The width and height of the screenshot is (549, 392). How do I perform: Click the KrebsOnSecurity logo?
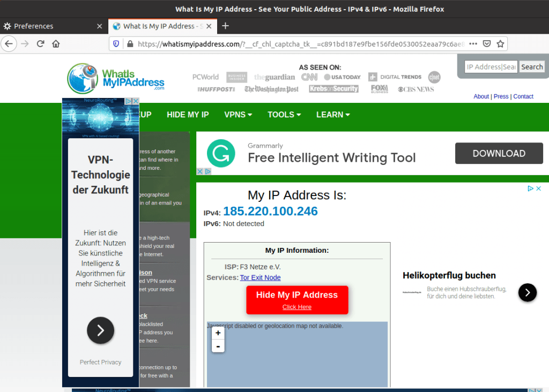click(333, 89)
